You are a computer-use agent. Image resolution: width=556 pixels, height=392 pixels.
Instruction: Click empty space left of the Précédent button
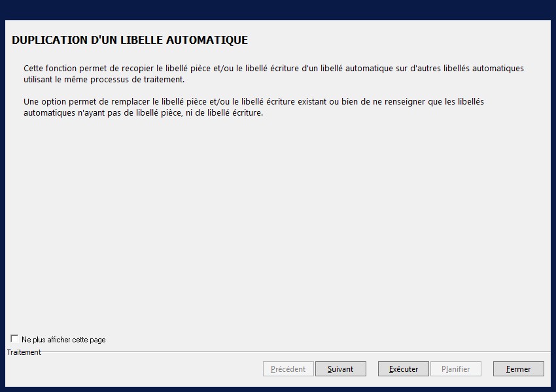point(131,369)
